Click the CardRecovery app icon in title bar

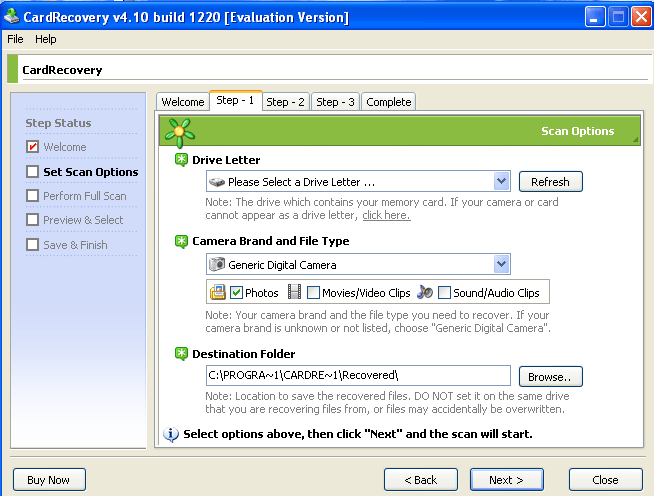(12, 17)
